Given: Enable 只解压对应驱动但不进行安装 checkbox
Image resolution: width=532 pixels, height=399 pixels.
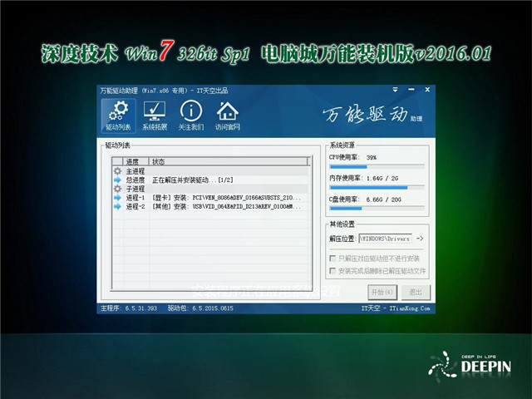Looking at the screenshot, I should pyautogui.click(x=332, y=259).
